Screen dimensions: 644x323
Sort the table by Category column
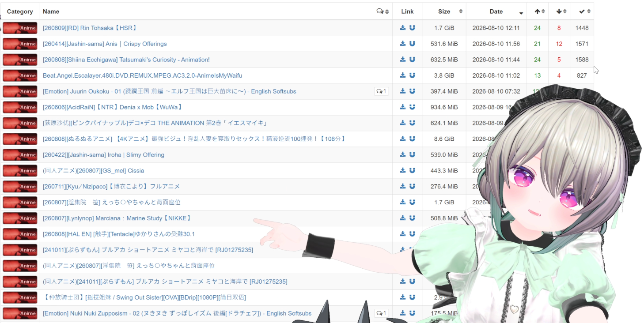(x=20, y=11)
